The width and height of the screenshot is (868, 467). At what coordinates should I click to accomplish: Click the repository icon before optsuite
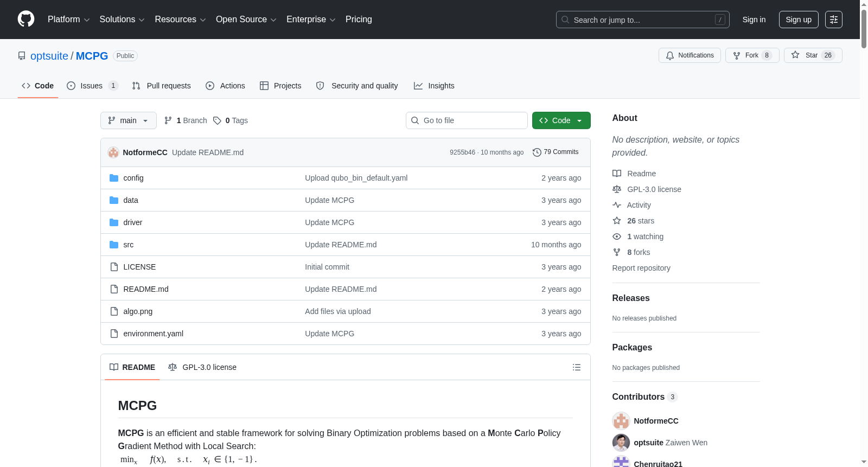(x=22, y=56)
